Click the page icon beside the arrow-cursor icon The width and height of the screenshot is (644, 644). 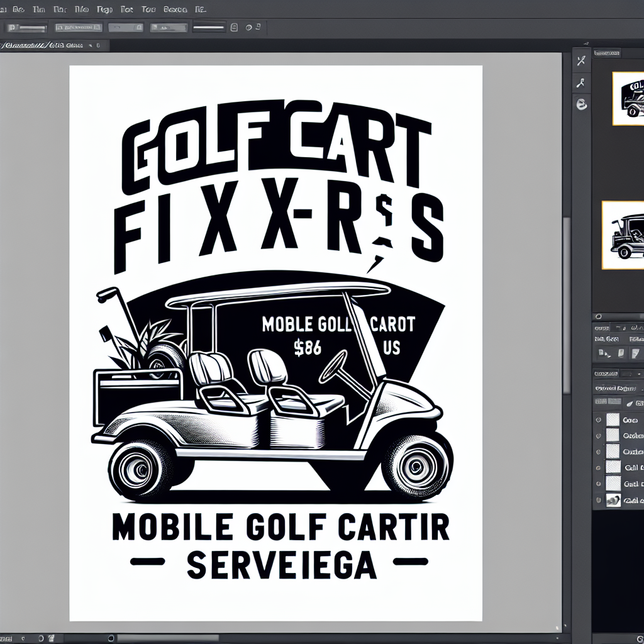[621, 353]
